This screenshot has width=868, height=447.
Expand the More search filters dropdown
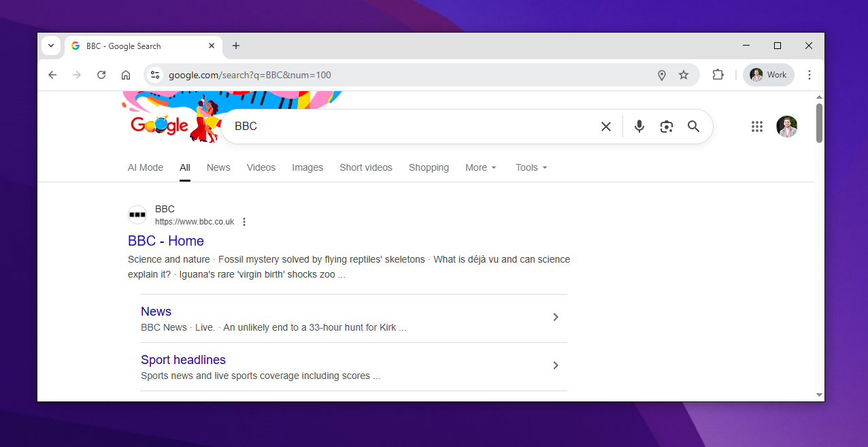point(480,167)
